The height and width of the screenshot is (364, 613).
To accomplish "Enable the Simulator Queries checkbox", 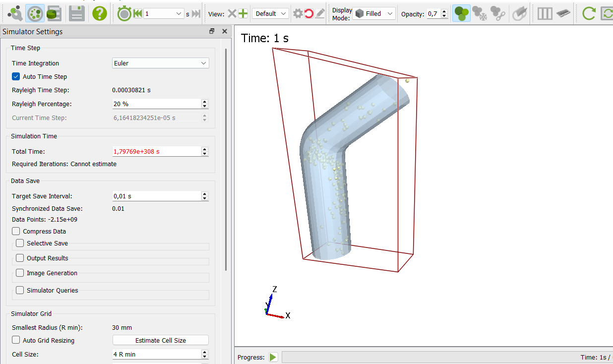I will (x=20, y=290).
